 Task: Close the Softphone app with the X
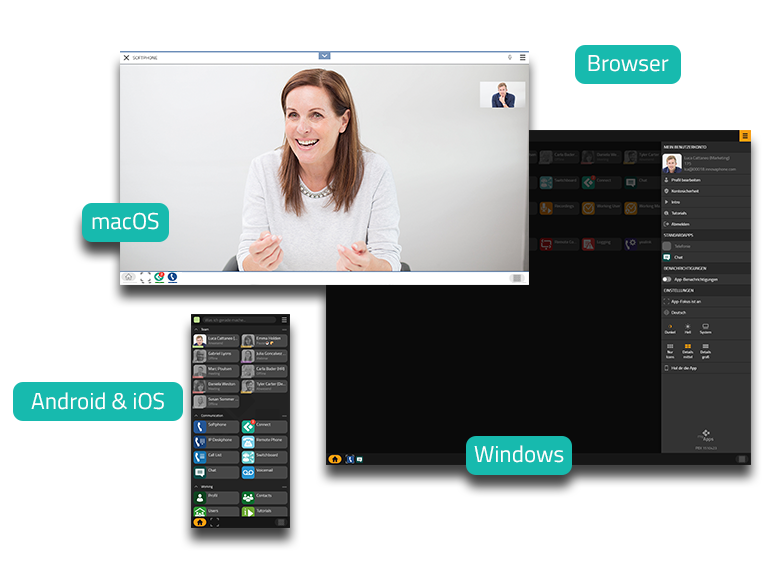pyautogui.click(x=126, y=57)
